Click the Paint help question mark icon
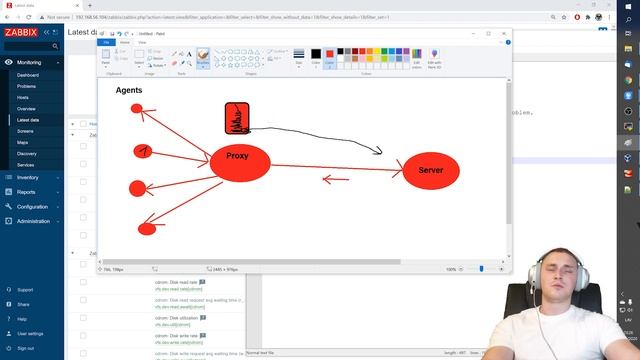 tap(508, 42)
